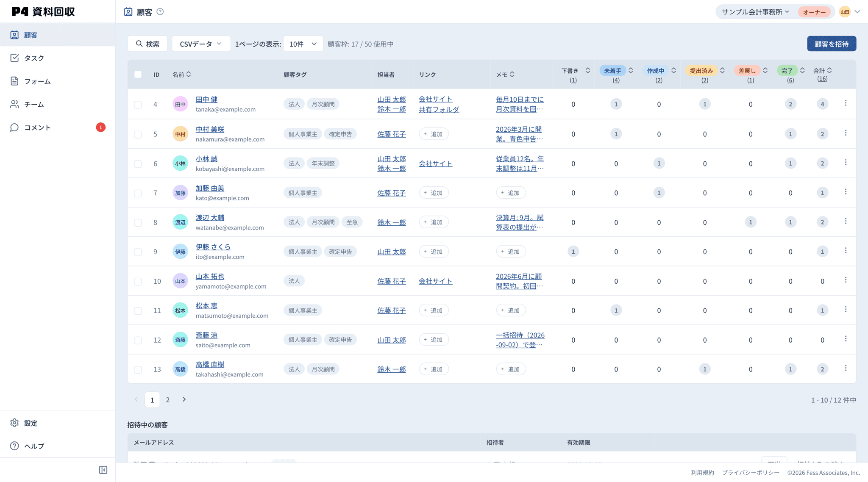The height and width of the screenshot is (482, 868).
Task: Click the P4 資料回収 logo
Action: tap(44, 11)
